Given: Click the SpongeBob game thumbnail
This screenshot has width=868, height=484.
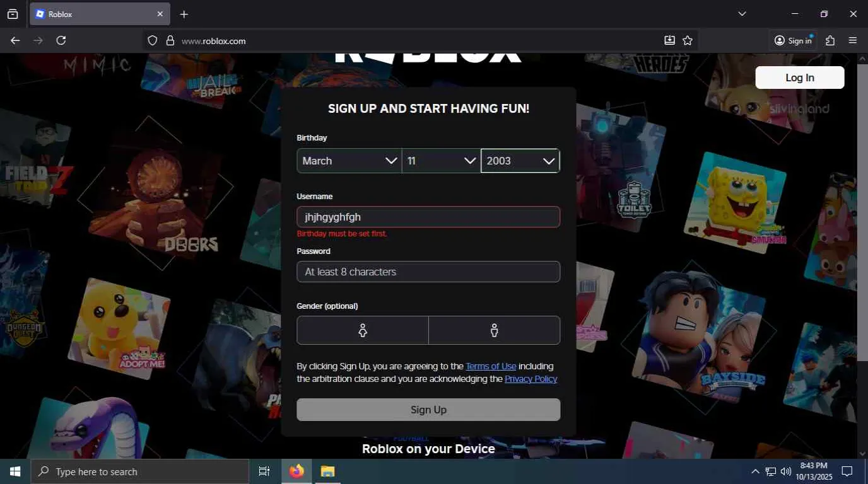Looking at the screenshot, I should (736, 202).
